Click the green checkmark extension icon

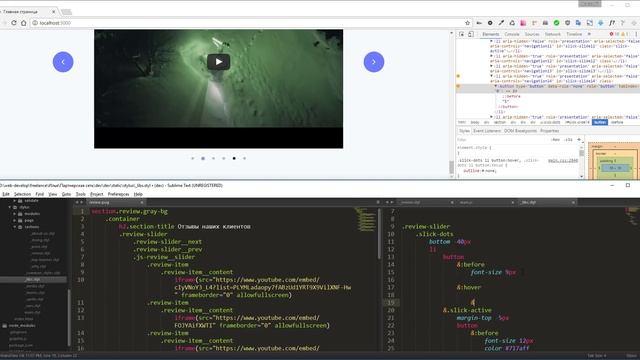[x=556, y=23]
